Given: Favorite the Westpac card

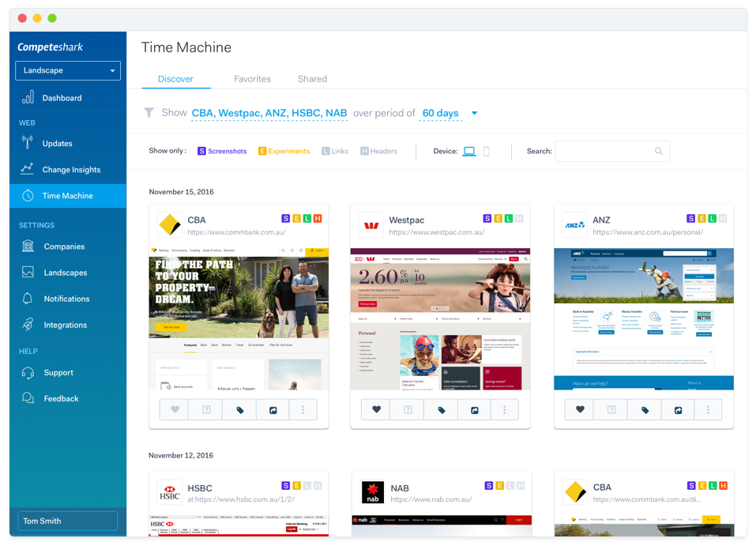Looking at the screenshot, I should click(x=377, y=409).
